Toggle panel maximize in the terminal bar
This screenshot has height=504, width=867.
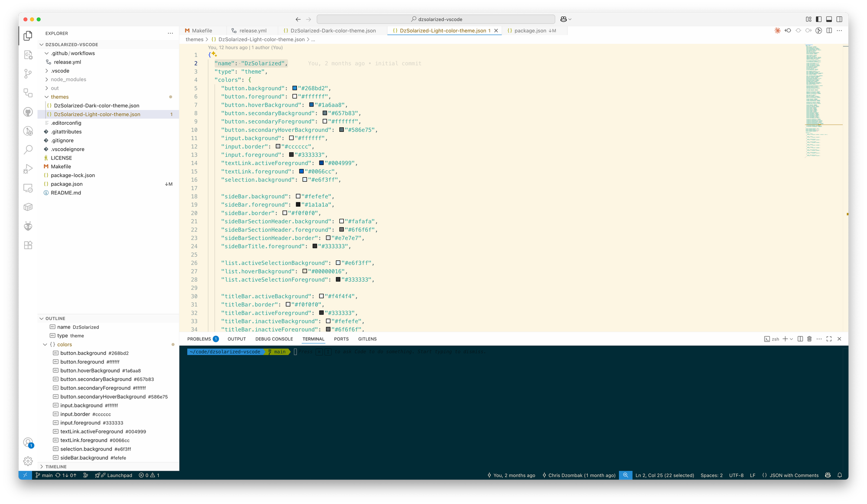point(829,339)
